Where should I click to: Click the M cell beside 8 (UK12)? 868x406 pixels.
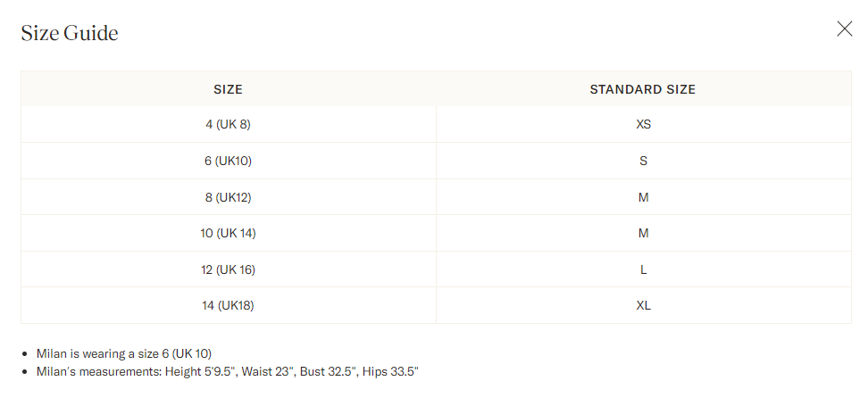pos(643,197)
